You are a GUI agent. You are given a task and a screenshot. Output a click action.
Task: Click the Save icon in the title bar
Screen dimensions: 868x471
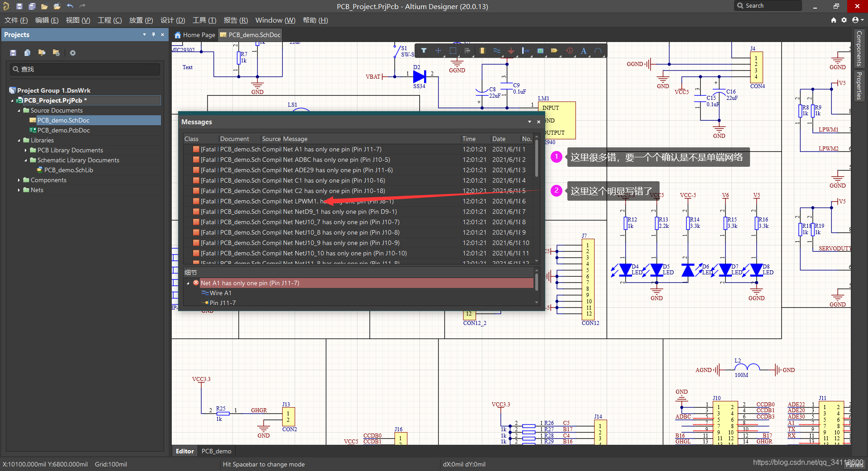19,6
